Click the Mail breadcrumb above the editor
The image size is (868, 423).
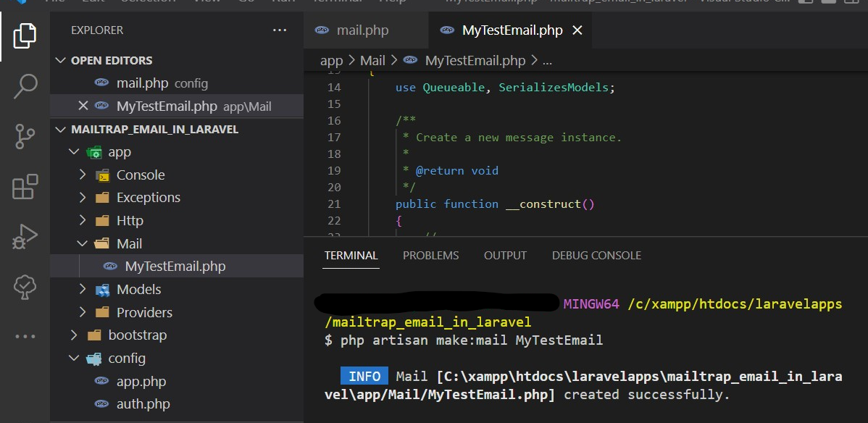pos(372,60)
